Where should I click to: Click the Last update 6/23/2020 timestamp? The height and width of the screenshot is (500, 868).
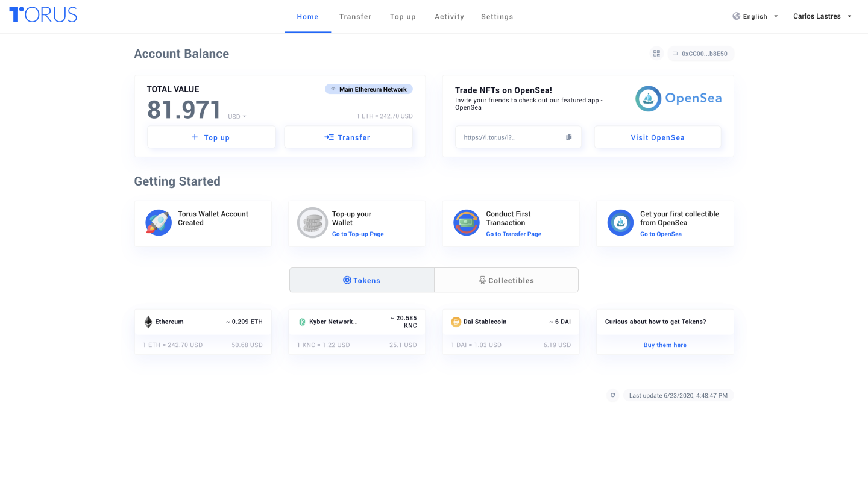pyautogui.click(x=678, y=396)
